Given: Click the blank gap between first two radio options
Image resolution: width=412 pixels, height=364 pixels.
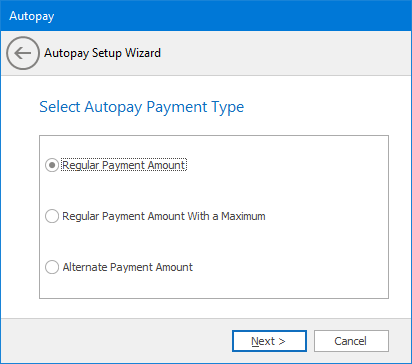Looking at the screenshot, I should [x=167, y=191].
